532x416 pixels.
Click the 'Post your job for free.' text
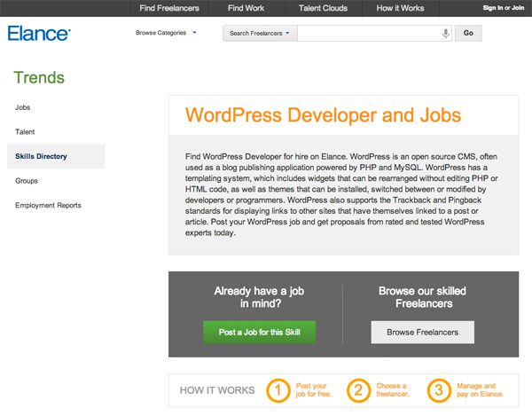point(314,390)
